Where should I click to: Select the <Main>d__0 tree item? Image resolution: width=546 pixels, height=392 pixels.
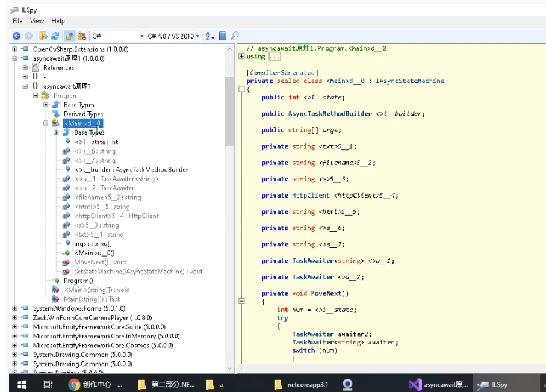[83, 123]
